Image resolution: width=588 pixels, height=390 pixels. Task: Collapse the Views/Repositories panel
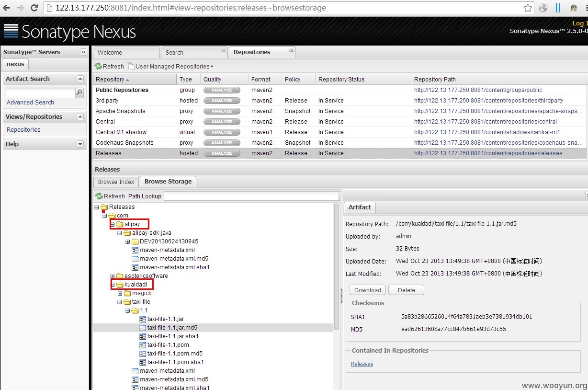point(80,116)
